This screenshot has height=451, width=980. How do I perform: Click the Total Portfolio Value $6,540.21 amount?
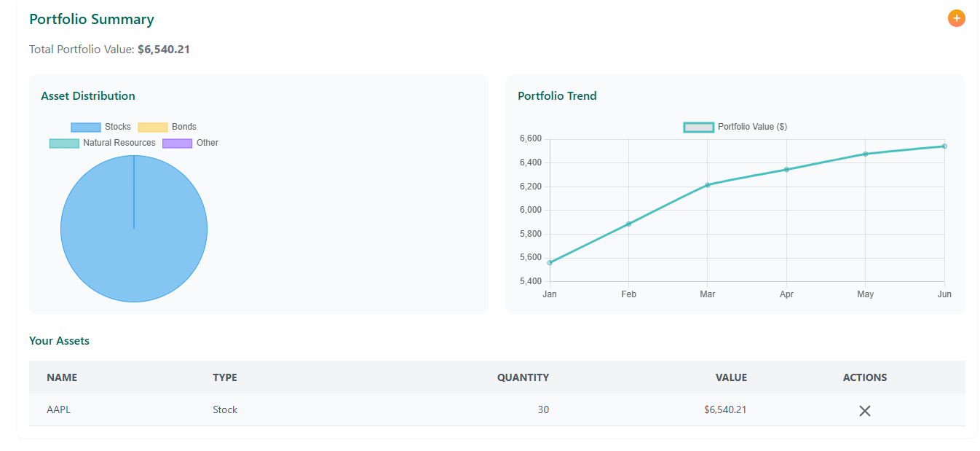tap(164, 50)
